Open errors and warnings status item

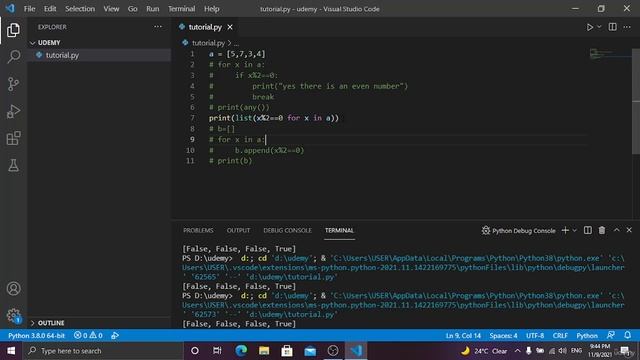click(x=88, y=336)
